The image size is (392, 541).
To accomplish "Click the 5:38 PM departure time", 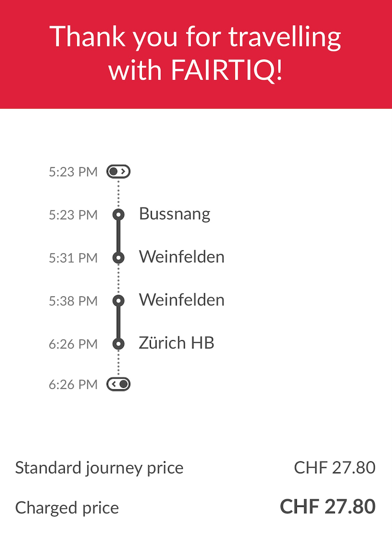I will [73, 301].
